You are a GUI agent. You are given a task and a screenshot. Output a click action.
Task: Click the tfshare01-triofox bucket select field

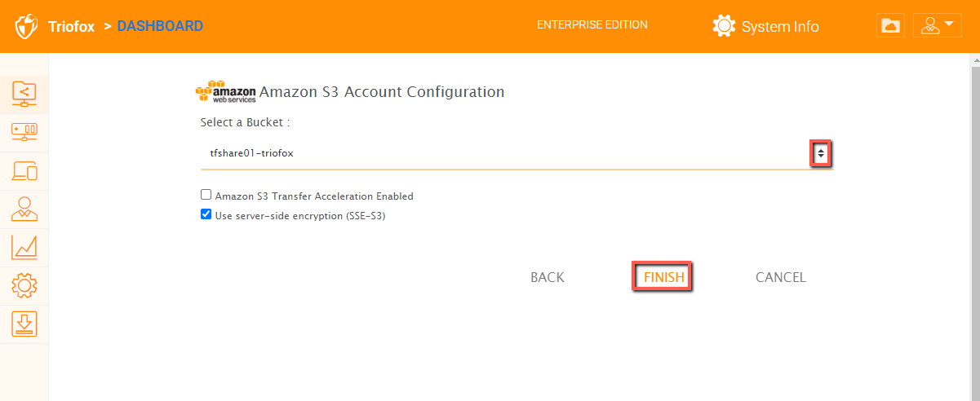(x=516, y=153)
